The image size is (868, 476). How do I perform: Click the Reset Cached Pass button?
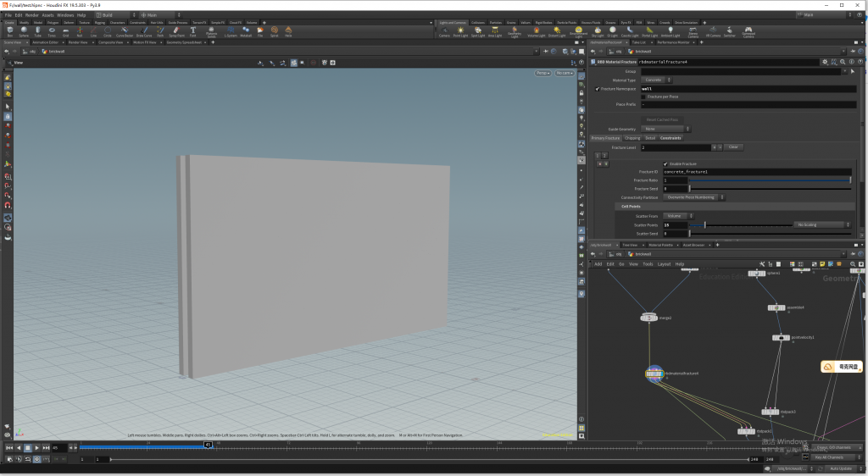tap(662, 119)
